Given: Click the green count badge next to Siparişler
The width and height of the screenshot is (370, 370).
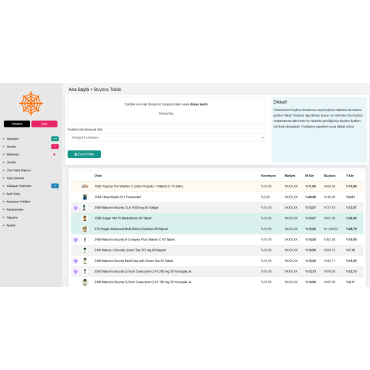Looking at the screenshot, I should (x=55, y=138).
